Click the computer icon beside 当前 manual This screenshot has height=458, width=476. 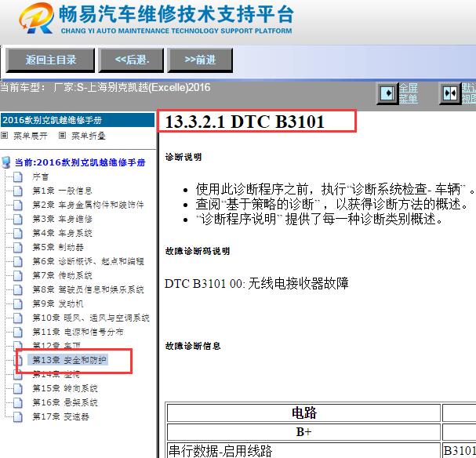(6, 162)
